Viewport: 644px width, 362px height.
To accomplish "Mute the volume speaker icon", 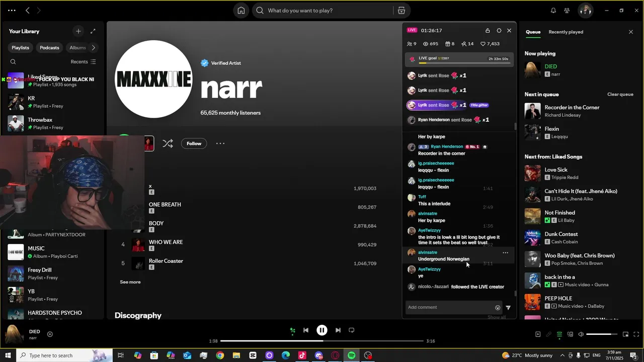I will click(581, 334).
